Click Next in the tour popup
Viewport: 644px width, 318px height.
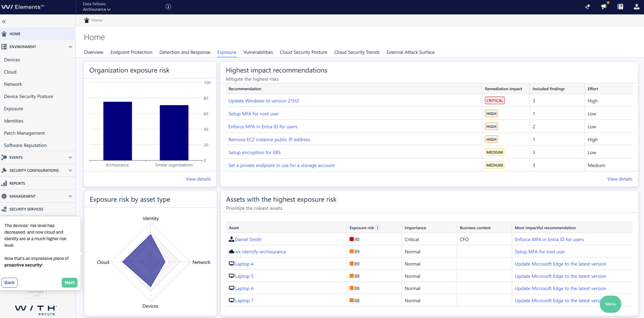[x=69, y=282]
